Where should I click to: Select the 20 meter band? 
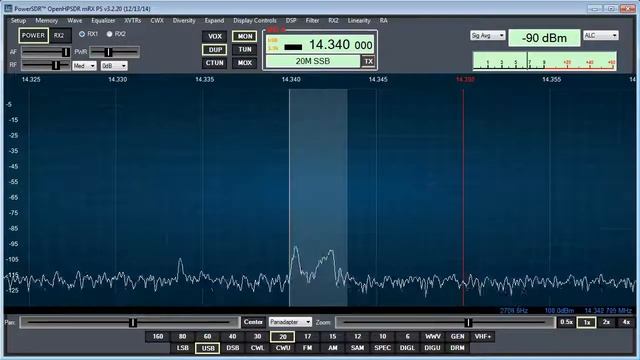click(x=282, y=337)
